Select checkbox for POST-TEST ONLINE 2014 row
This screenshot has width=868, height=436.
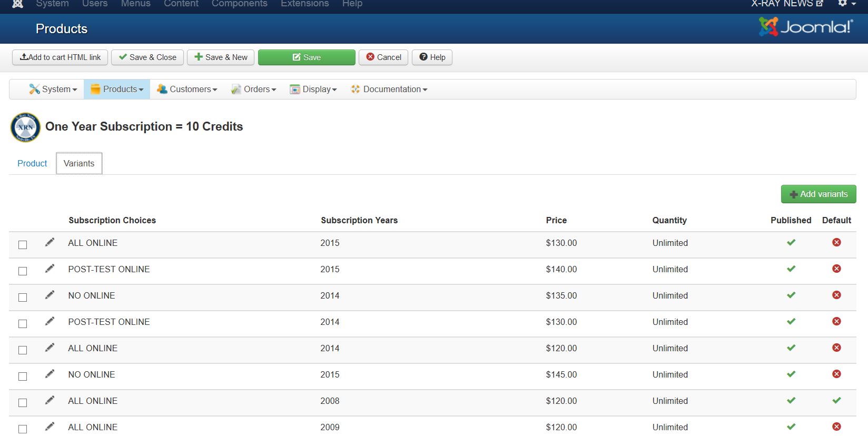point(23,323)
